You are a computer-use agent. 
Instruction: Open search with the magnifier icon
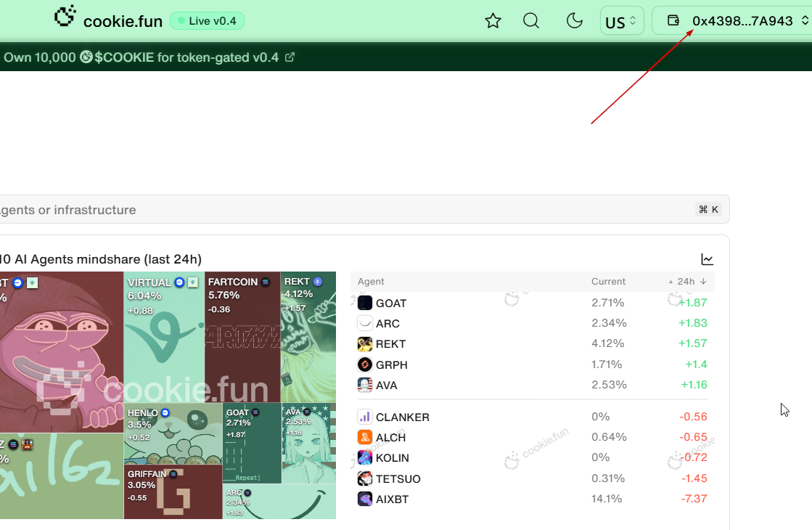[531, 21]
